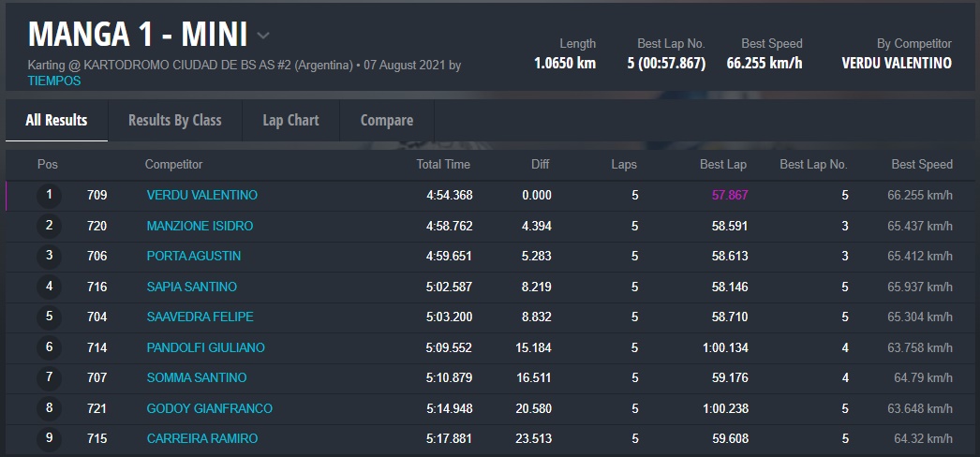The image size is (980, 457).
Task: View SAPIA SANTINO's details
Action: tap(191, 287)
